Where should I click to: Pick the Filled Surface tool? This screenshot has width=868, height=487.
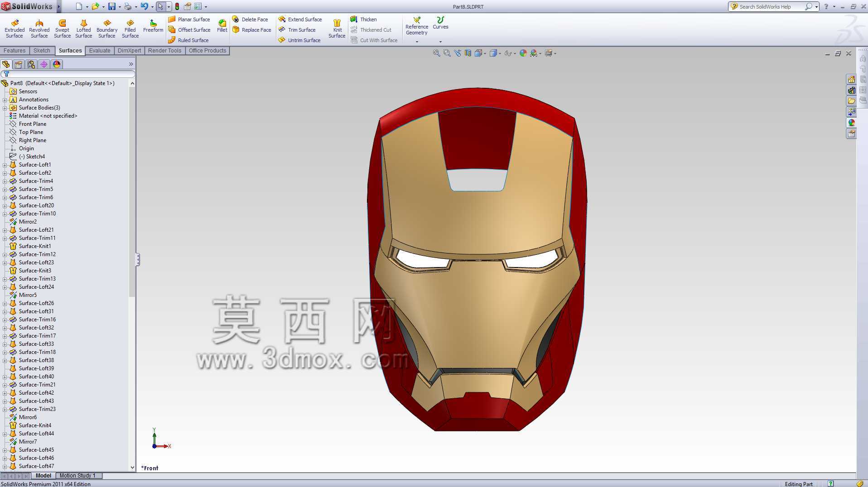pyautogui.click(x=130, y=29)
